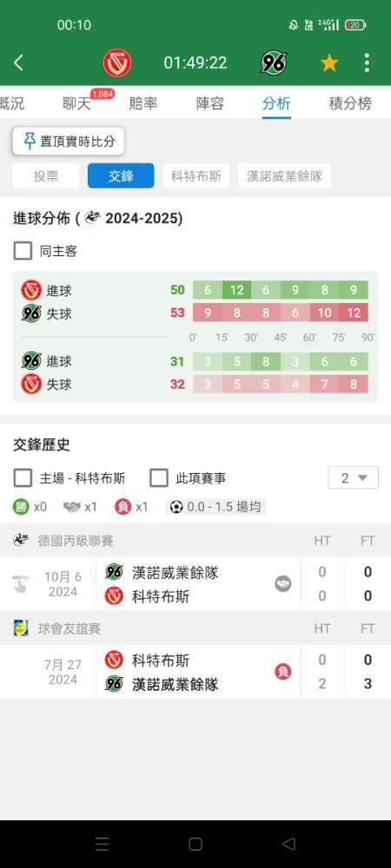
Task: Tap the red Cottbus team logo in header
Action: (x=117, y=62)
